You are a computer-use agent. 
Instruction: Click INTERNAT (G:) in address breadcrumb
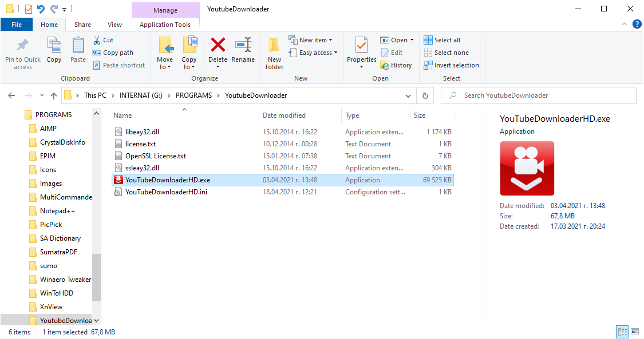coord(141,95)
